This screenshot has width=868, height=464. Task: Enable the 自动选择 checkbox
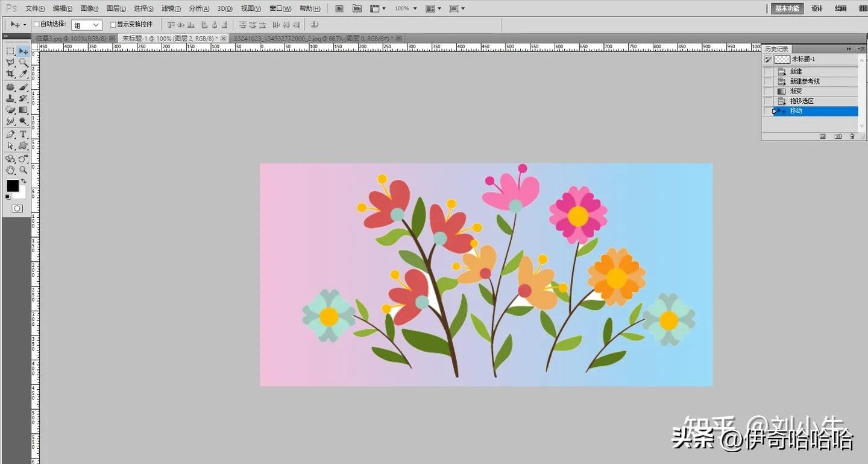(37, 25)
